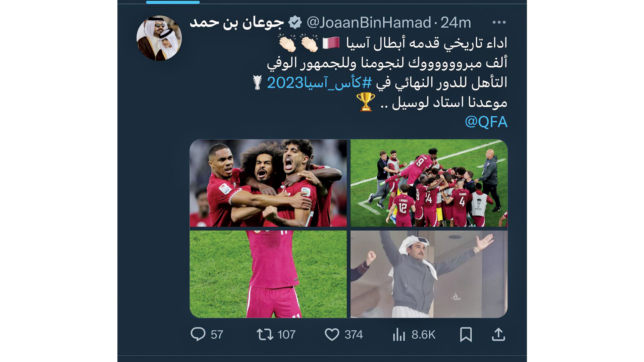View analytics bar chart icon showing 8.6K
Image resolution: width=644 pixels, height=362 pixels.
(399, 335)
